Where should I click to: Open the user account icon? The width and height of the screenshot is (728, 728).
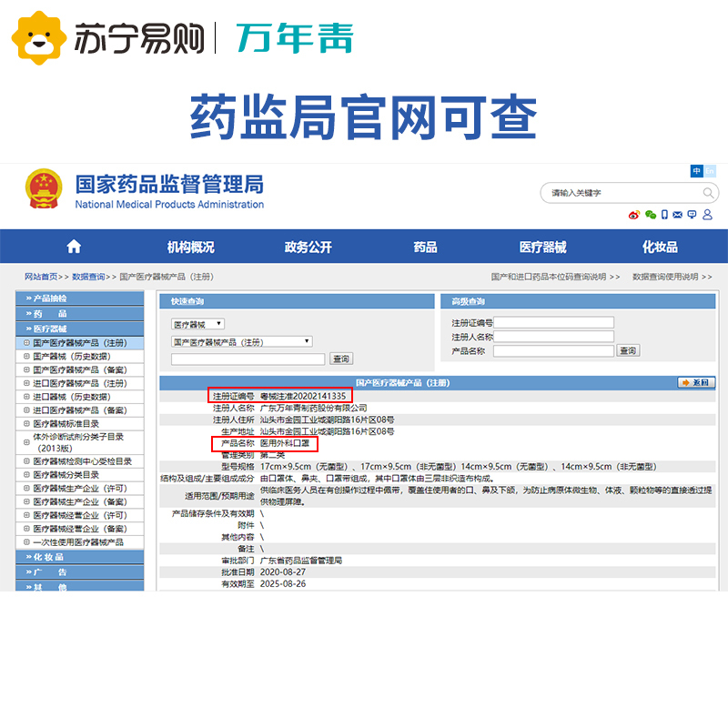[x=707, y=215]
